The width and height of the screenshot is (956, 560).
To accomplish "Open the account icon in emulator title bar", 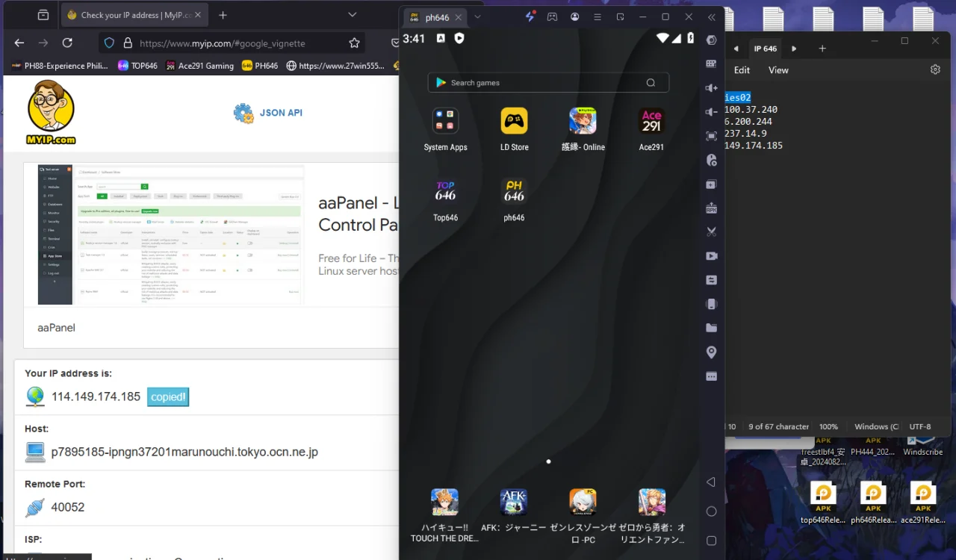I will click(575, 16).
